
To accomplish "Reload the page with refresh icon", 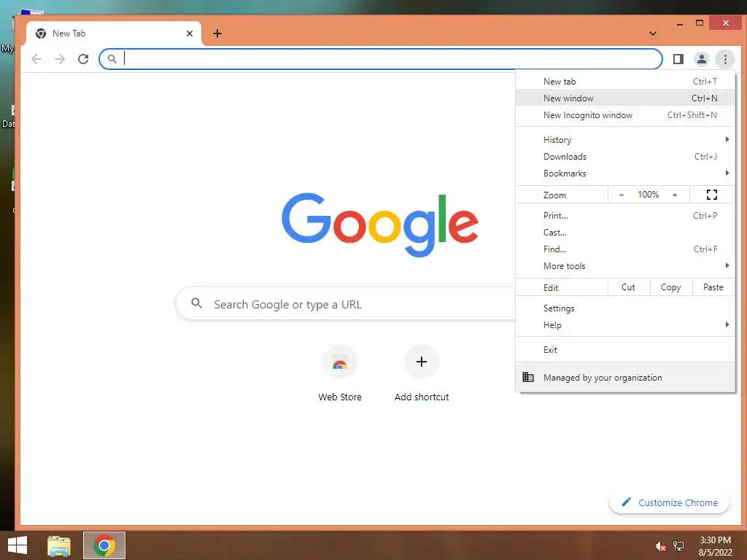I will 83,59.
